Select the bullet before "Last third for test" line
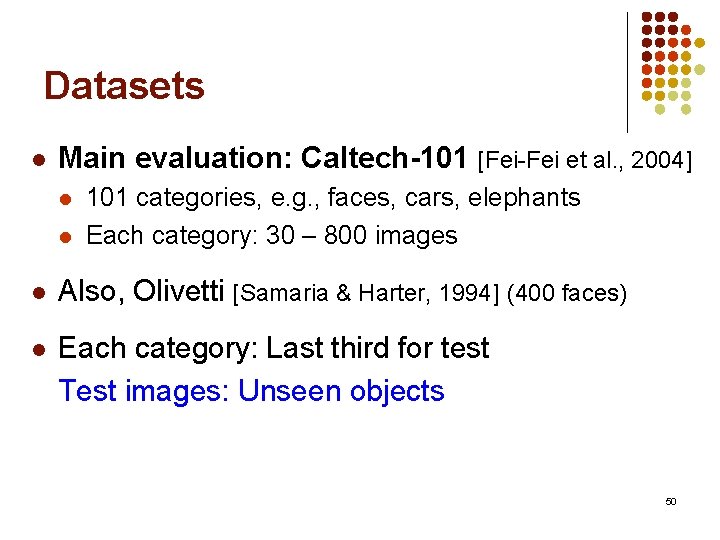Screen dimensions: 720x540 [x=37, y=350]
